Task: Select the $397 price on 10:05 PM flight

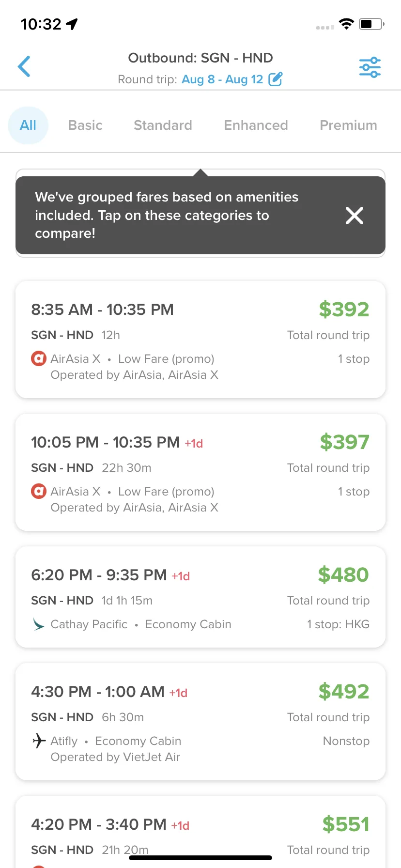Action: pos(344,442)
